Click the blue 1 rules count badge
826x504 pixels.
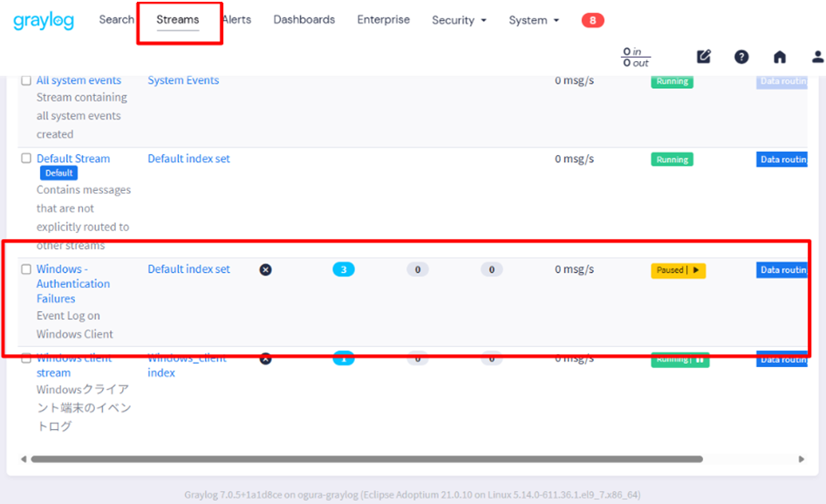pyautogui.click(x=344, y=358)
